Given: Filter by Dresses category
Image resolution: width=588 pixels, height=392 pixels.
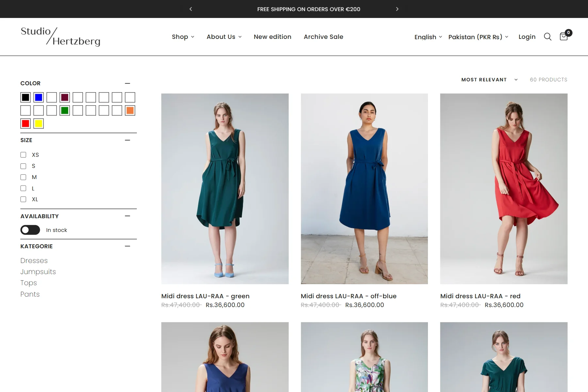Looking at the screenshot, I should pos(34,261).
